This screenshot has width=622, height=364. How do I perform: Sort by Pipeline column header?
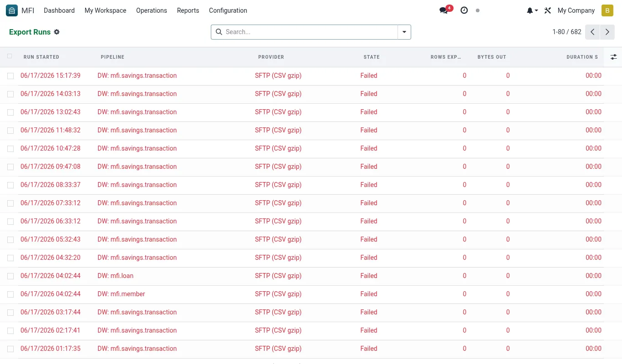click(x=112, y=57)
